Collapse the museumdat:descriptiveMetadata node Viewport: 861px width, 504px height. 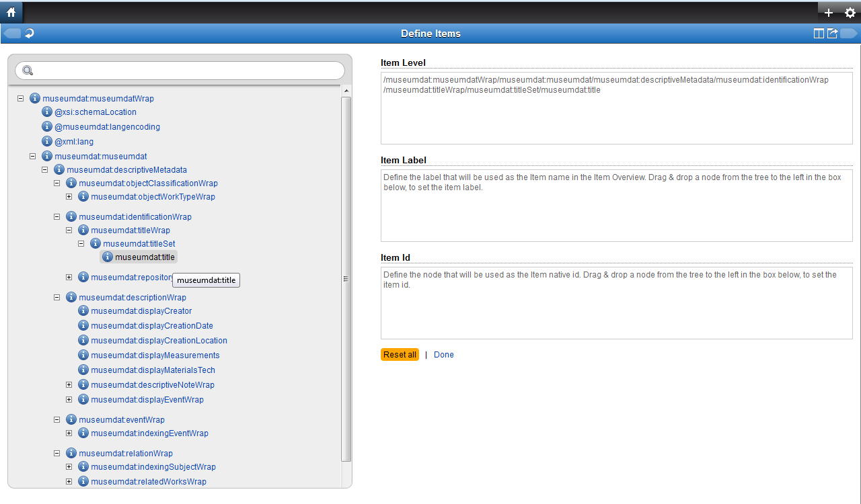(x=44, y=169)
